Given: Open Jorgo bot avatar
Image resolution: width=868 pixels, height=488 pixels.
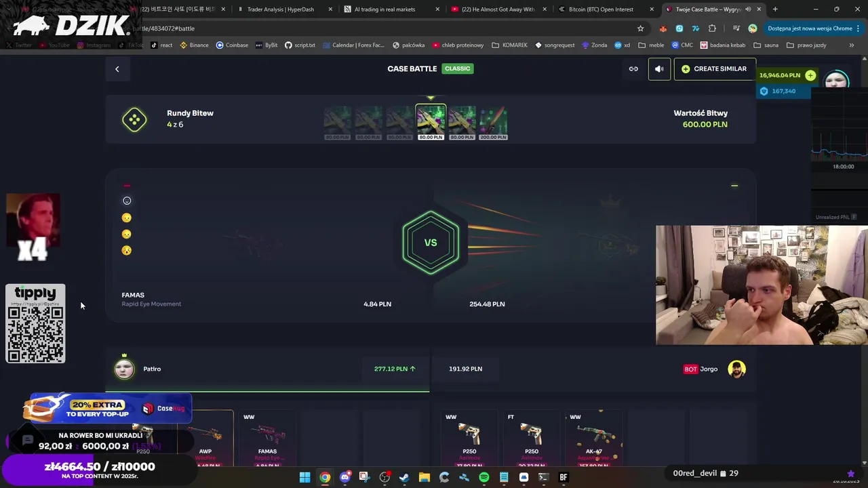Looking at the screenshot, I should (x=736, y=369).
